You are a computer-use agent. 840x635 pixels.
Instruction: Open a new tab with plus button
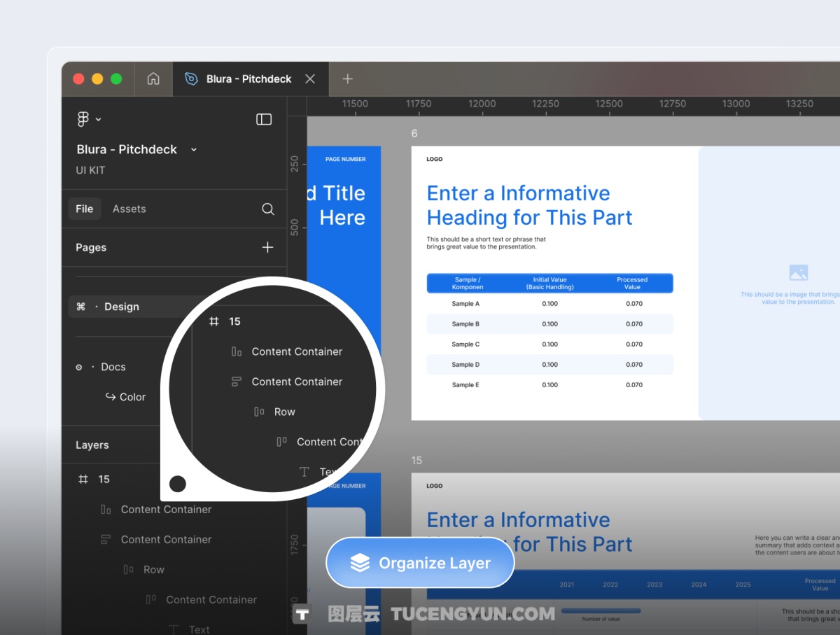tap(347, 79)
